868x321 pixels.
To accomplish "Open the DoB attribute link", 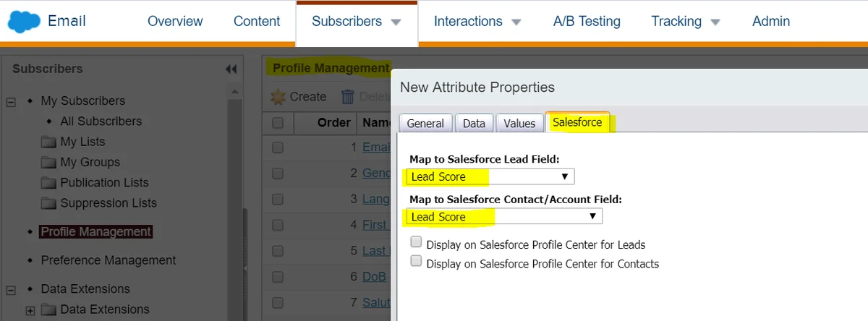I will tap(375, 277).
